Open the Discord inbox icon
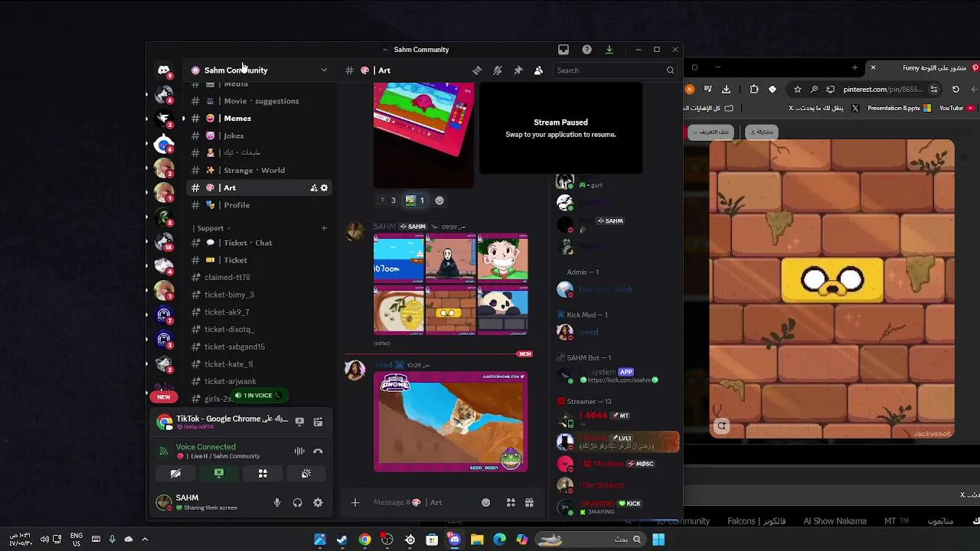 point(563,50)
